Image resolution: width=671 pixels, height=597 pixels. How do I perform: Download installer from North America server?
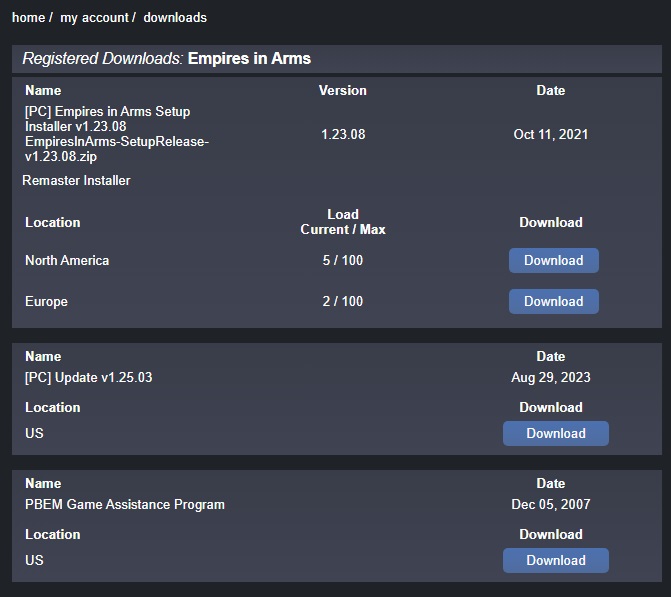553,260
